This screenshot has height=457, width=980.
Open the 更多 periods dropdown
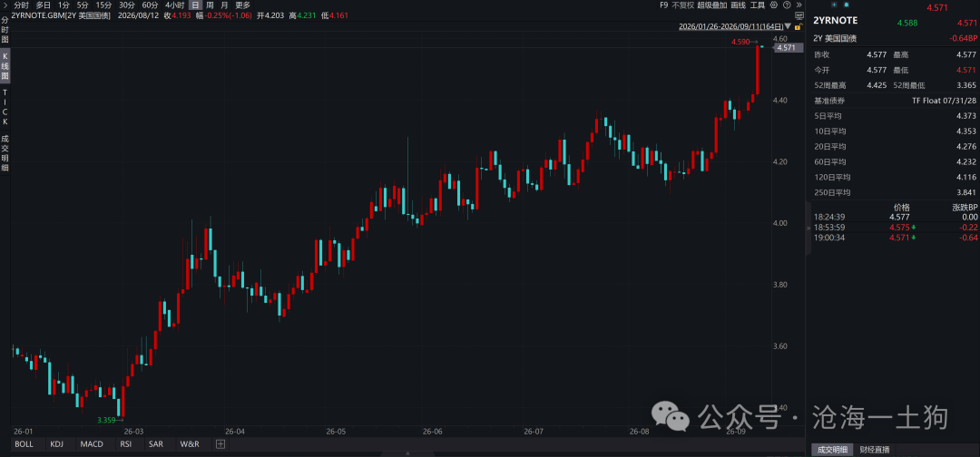(242, 5)
